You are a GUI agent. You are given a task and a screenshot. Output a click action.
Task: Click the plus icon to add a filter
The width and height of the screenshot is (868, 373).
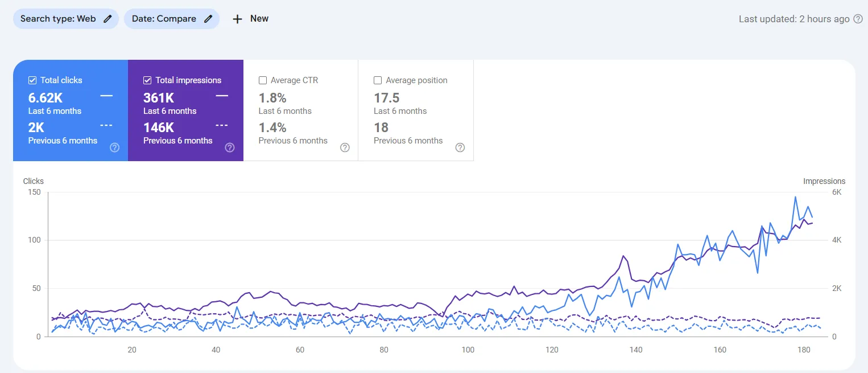tap(238, 19)
